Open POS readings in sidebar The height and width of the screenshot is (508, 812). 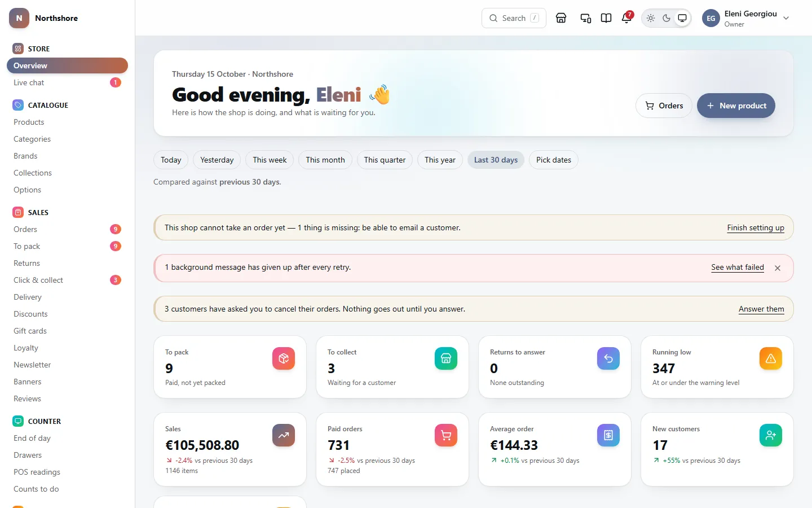click(67, 472)
